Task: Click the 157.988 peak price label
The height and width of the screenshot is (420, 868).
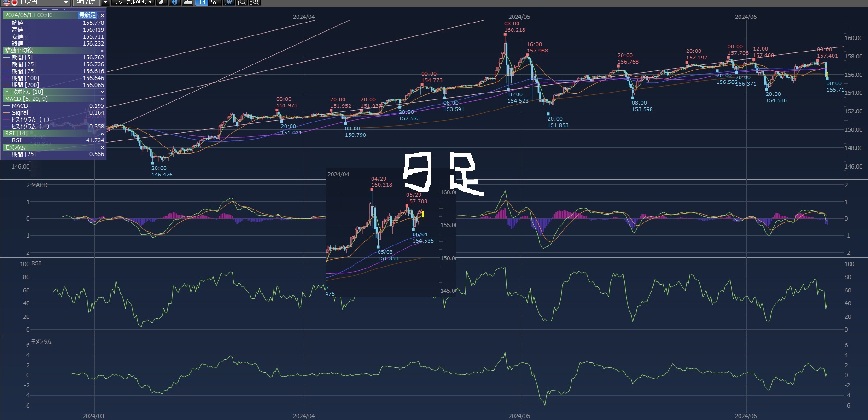Action: (x=537, y=51)
